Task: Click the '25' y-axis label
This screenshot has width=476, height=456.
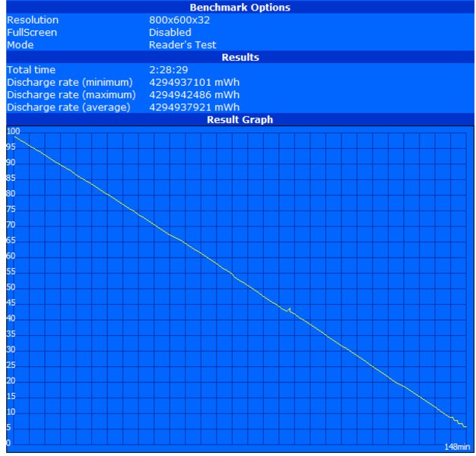Action: pos(11,365)
